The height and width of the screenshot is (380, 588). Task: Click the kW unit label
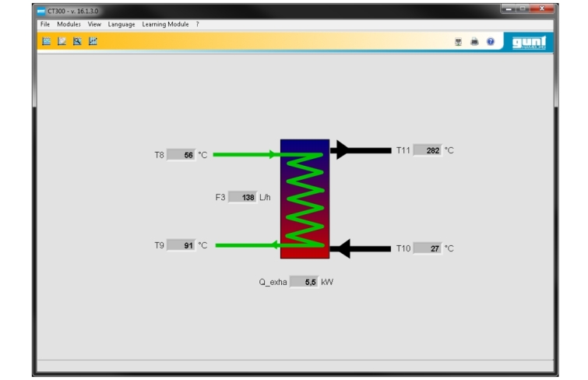pos(327,282)
